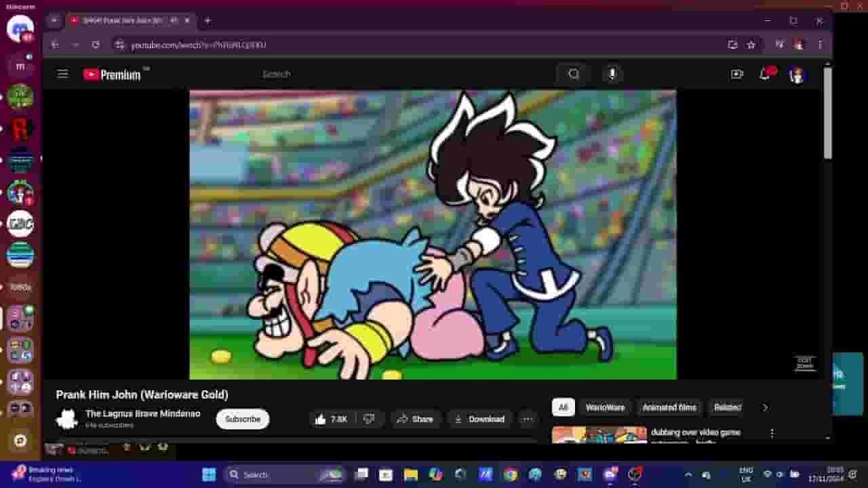Dislike the Prank Him John video
This screenshot has height=488, width=868.
(x=369, y=419)
